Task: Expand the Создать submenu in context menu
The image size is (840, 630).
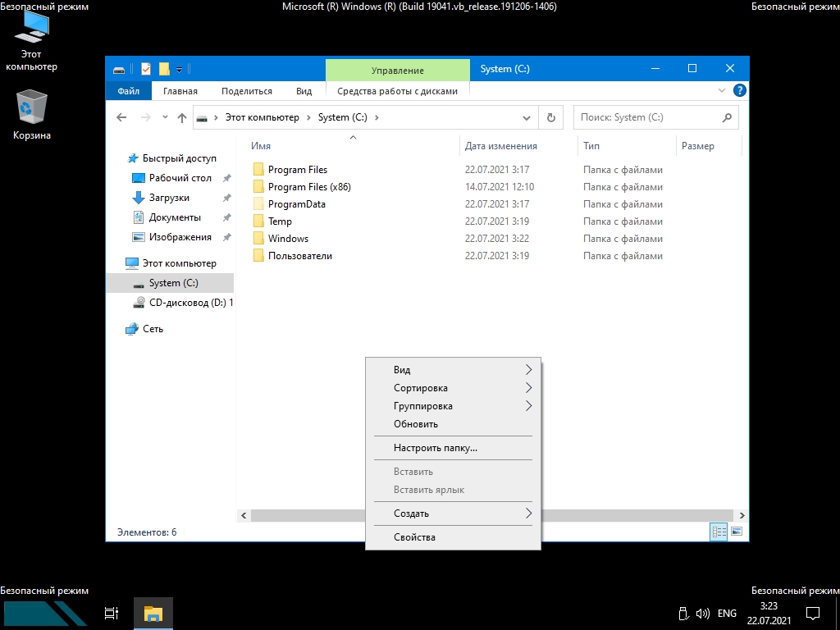Action: click(x=452, y=514)
